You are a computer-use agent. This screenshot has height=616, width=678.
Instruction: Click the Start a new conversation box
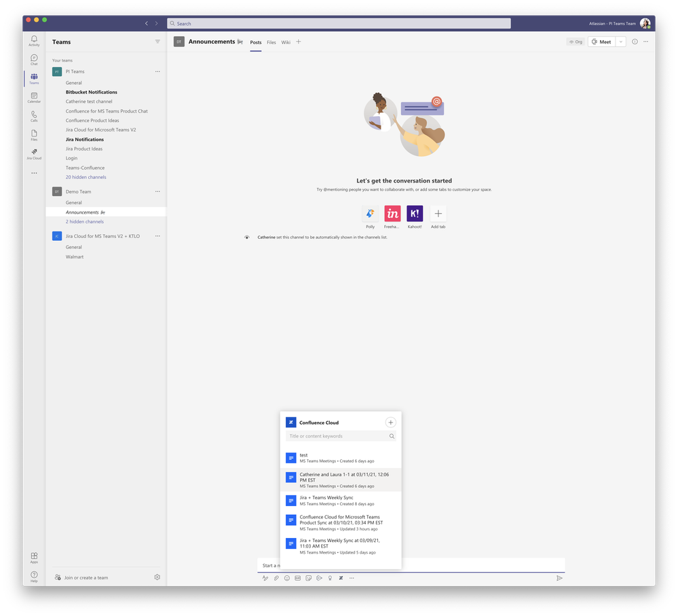[x=411, y=565]
